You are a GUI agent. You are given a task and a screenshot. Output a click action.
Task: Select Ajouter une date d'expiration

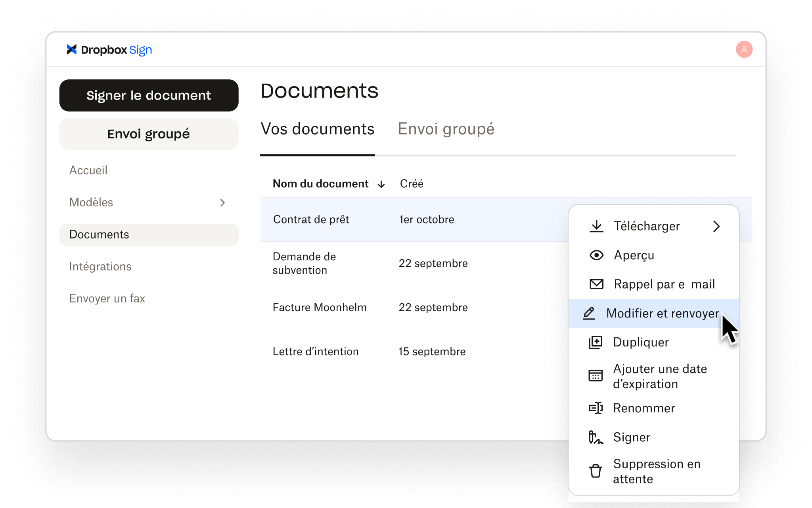pos(654,376)
